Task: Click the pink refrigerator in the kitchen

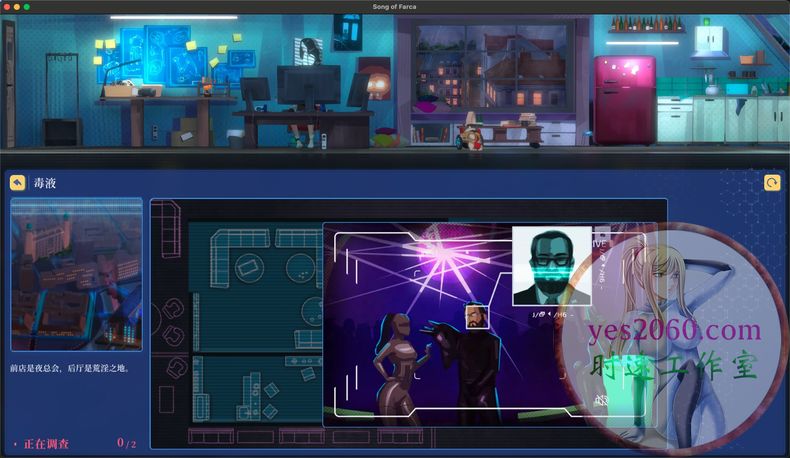Action: click(625, 98)
